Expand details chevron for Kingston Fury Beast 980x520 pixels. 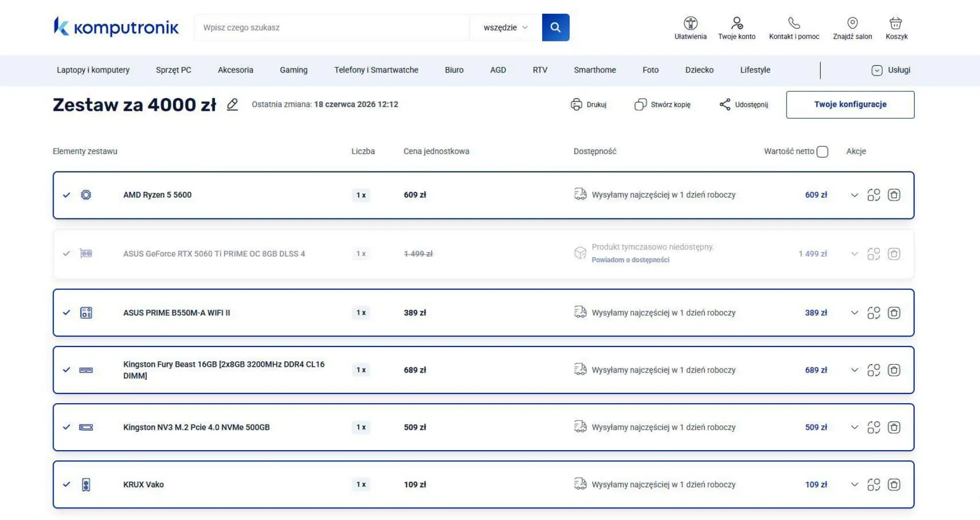[854, 370]
